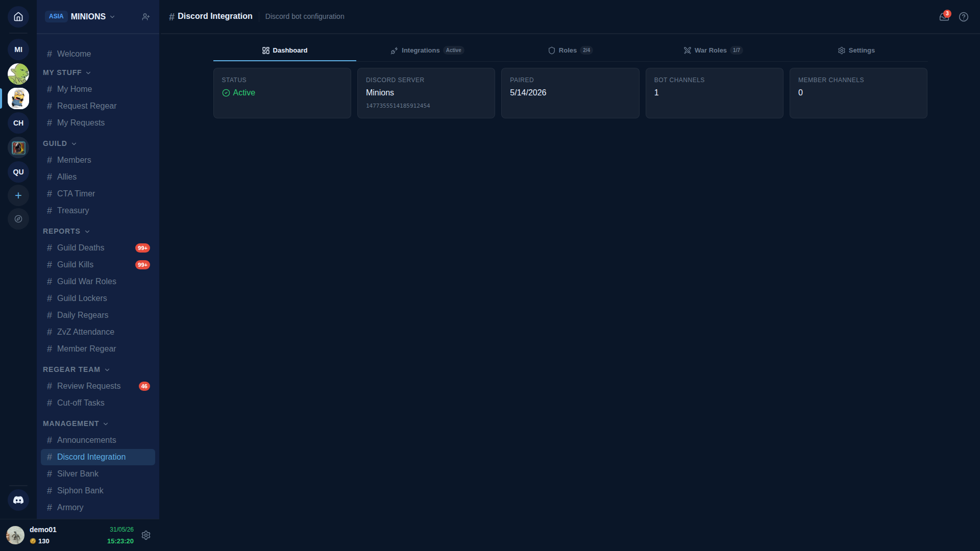Switch to the Roles tab
The image size is (980, 551).
tap(571, 51)
